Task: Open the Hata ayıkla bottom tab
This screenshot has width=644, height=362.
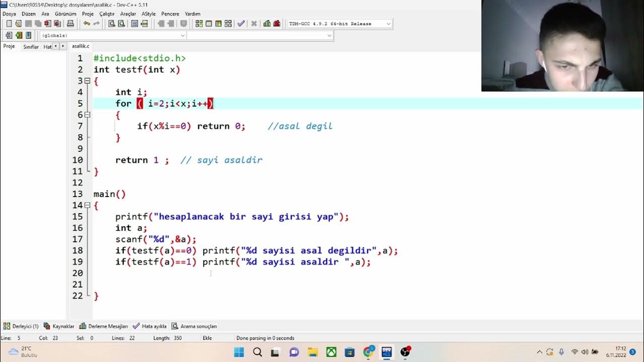Action: pyautogui.click(x=149, y=326)
